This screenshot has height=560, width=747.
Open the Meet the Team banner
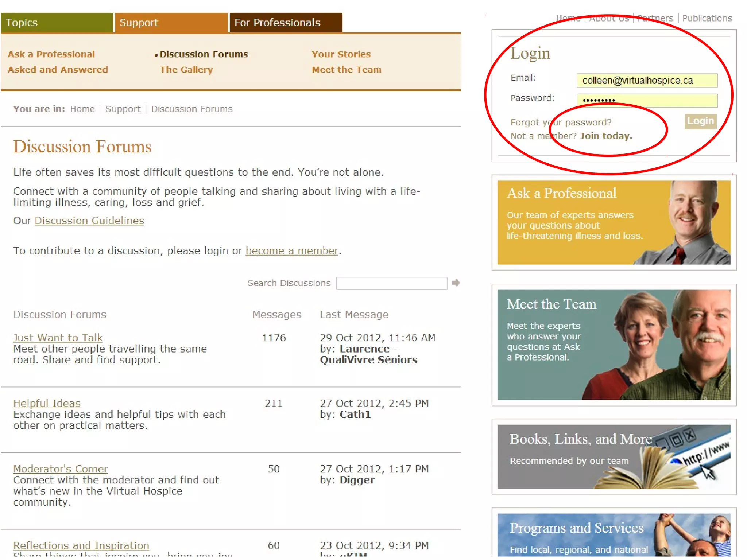(614, 345)
